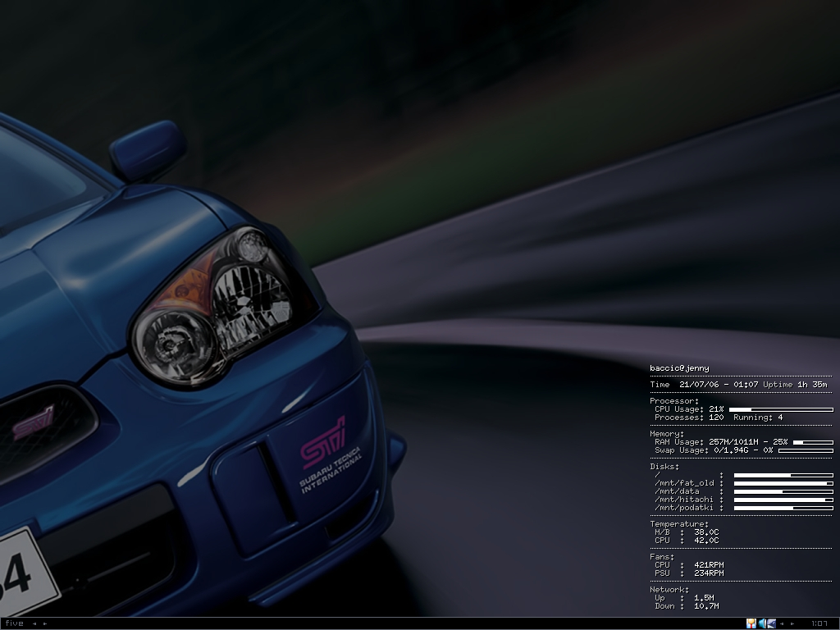Click the 'Network:' heading
840x630 pixels.
(x=669, y=590)
